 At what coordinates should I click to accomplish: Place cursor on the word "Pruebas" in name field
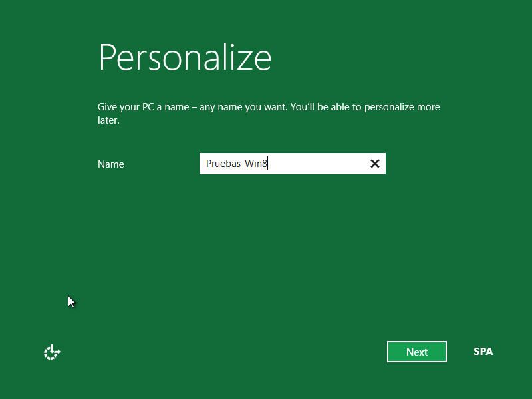(223, 164)
